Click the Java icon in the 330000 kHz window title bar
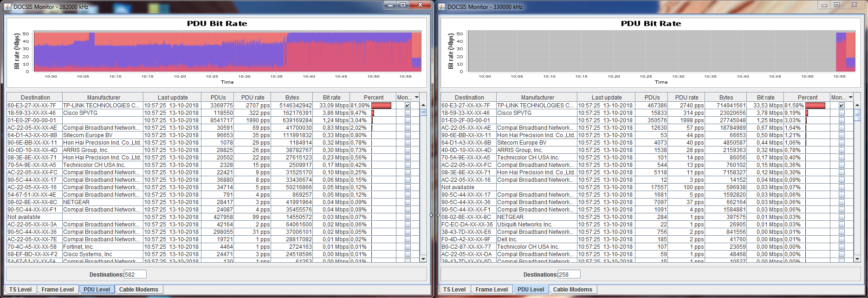 441,7
